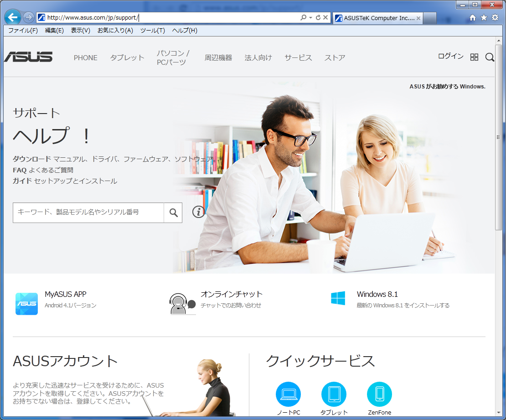Open the ストア navigation item

pyautogui.click(x=335, y=58)
